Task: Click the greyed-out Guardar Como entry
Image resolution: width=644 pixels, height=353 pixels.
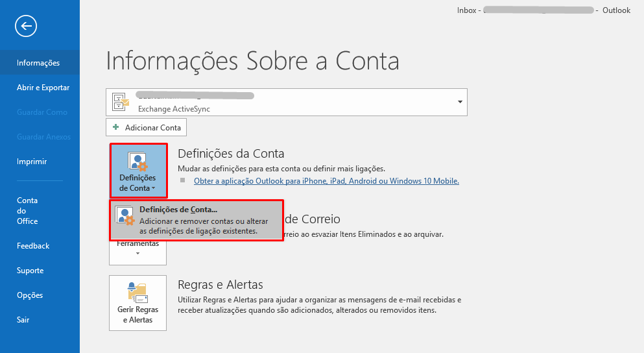Action: [x=42, y=112]
